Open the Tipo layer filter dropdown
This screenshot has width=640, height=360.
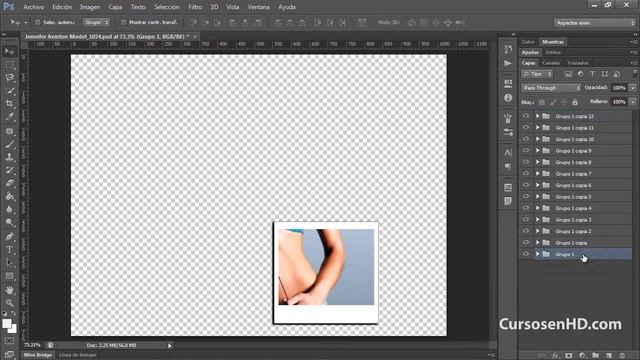point(537,74)
